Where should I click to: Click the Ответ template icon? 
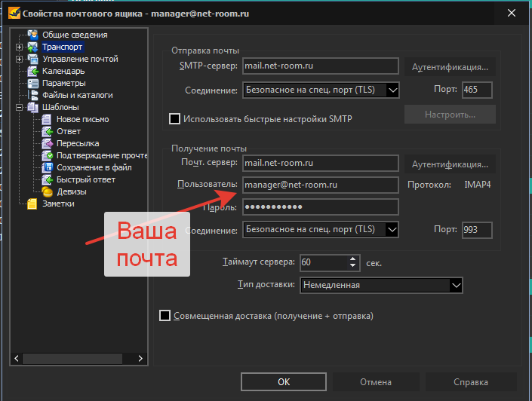tap(47, 131)
